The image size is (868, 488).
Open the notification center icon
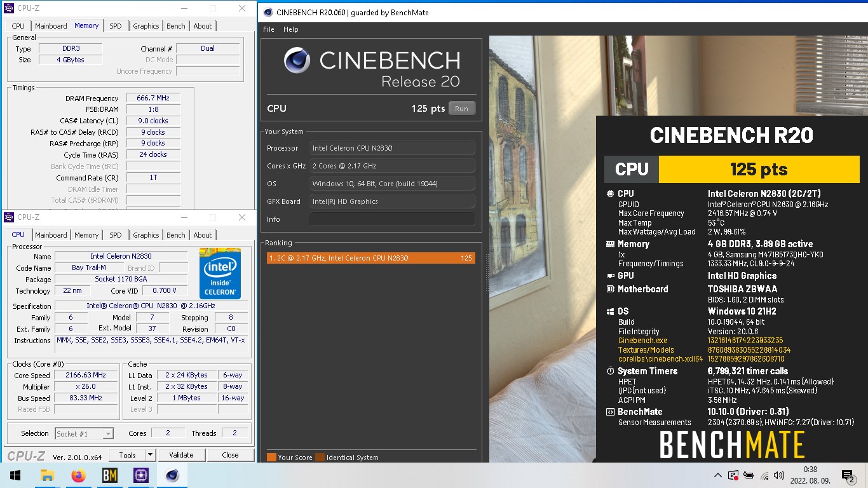848,475
